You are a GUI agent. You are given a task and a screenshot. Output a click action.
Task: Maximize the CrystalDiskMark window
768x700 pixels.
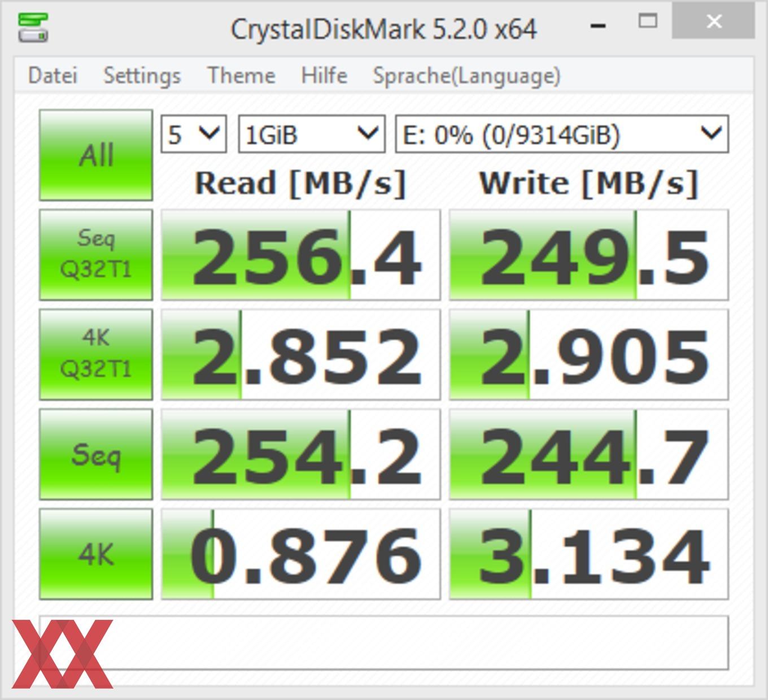(648, 21)
